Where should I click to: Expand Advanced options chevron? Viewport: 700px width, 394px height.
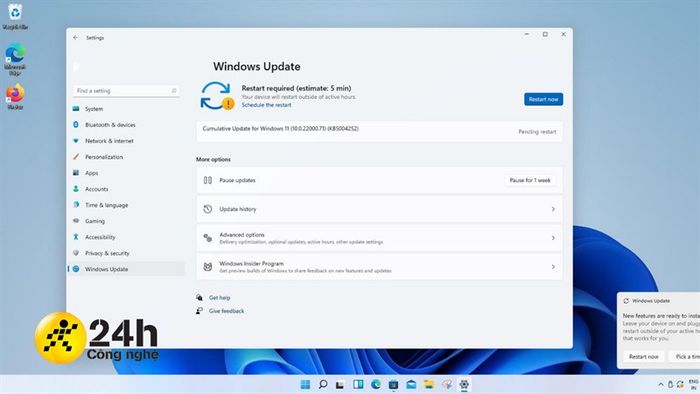(x=553, y=238)
